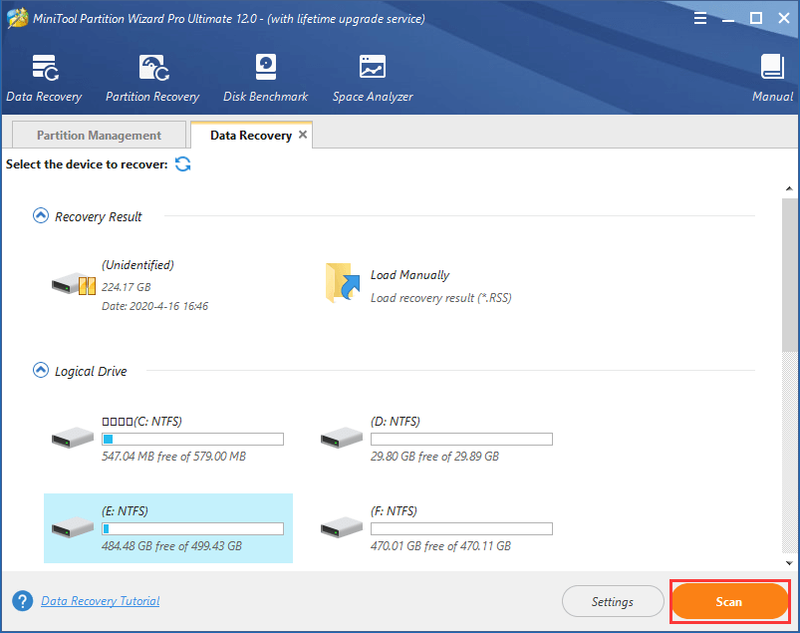Image resolution: width=800 pixels, height=633 pixels.
Task: Close the Data Recovery tab
Action: pos(303,135)
